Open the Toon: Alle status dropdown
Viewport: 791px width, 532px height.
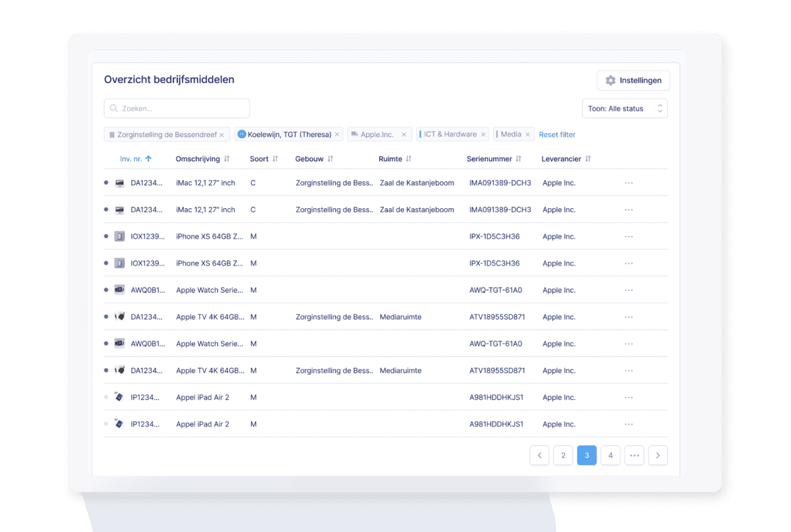pos(624,109)
